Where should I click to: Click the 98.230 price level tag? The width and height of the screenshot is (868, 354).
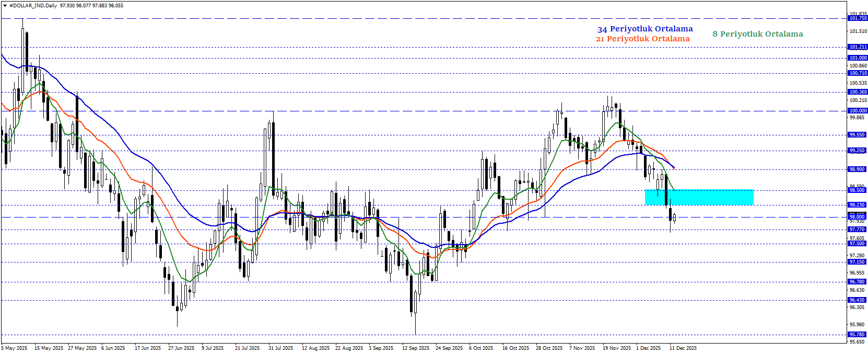(x=857, y=205)
